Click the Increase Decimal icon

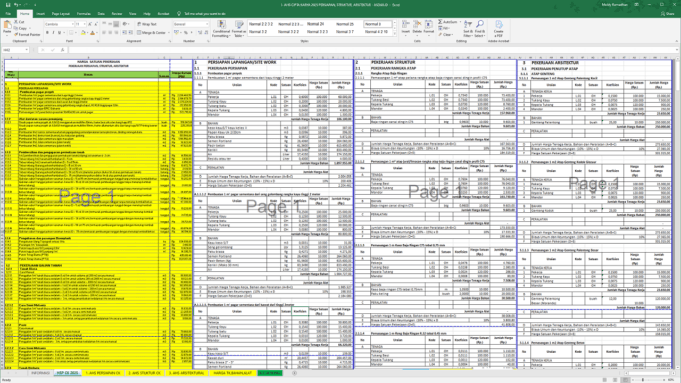pyautogui.click(x=200, y=33)
